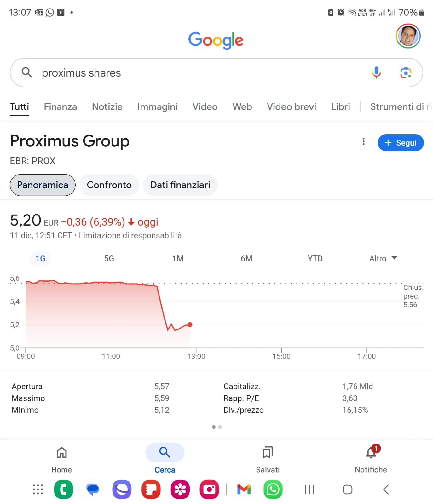Open Gmail from the dock

pyautogui.click(x=244, y=490)
